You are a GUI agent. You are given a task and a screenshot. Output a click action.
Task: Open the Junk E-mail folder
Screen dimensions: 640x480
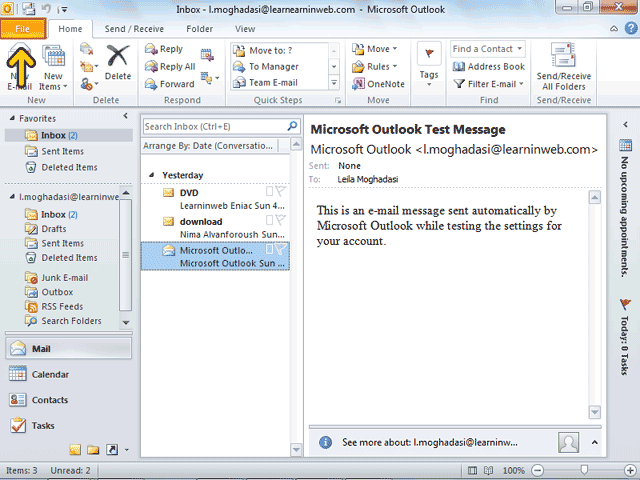click(64, 278)
